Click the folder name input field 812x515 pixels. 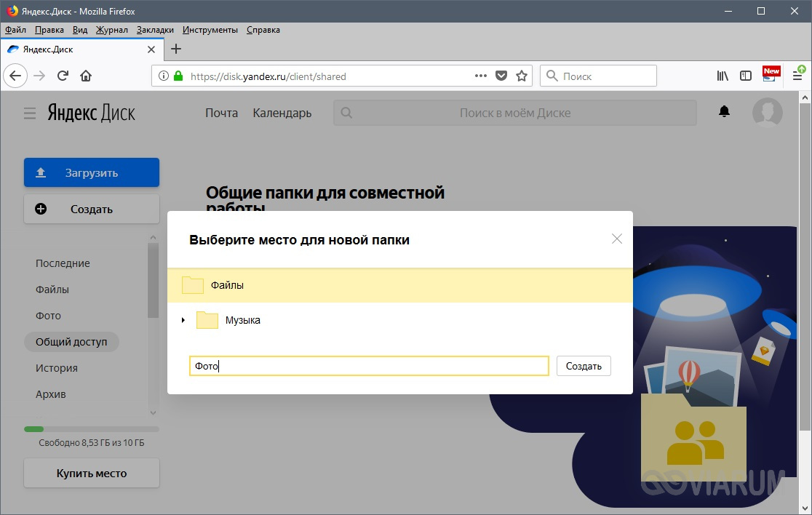(369, 366)
